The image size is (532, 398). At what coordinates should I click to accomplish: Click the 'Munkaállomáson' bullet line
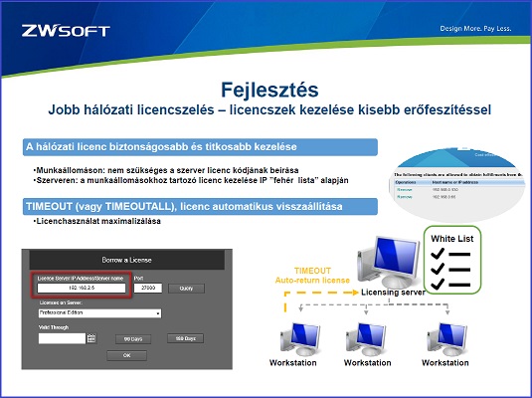pos(166,170)
